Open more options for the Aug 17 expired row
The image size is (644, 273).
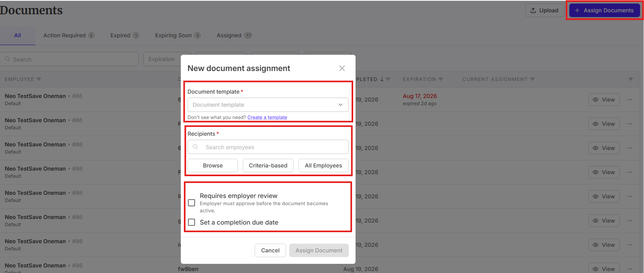pyautogui.click(x=630, y=100)
